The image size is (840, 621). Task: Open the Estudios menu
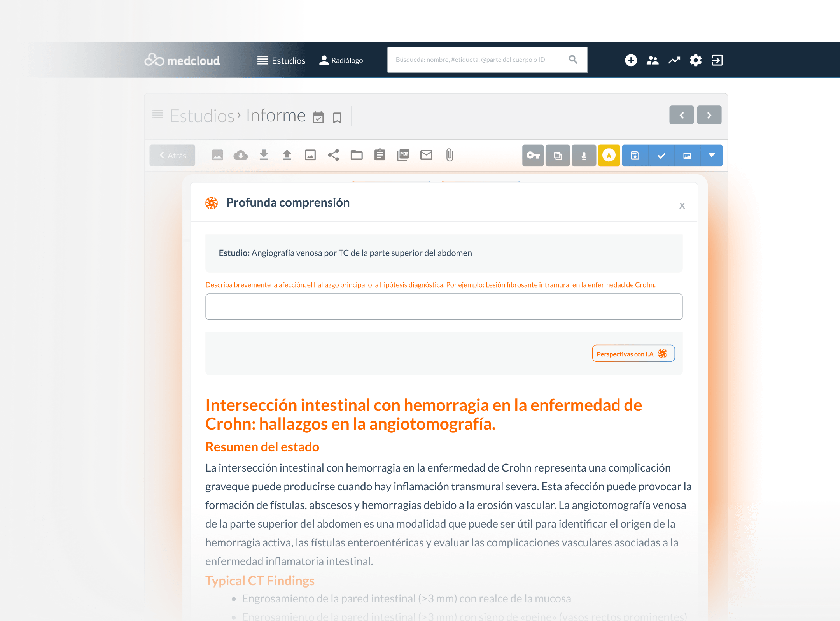point(281,61)
